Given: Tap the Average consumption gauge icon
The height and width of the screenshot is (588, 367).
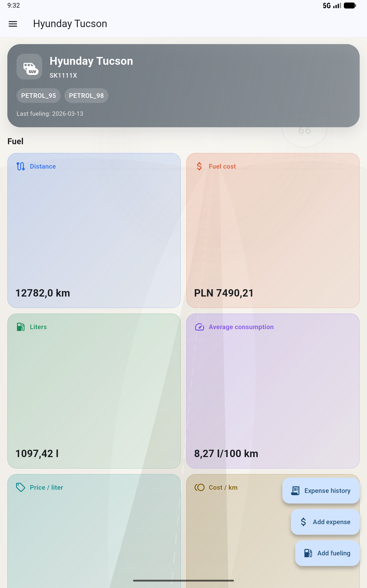Looking at the screenshot, I should (199, 327).
